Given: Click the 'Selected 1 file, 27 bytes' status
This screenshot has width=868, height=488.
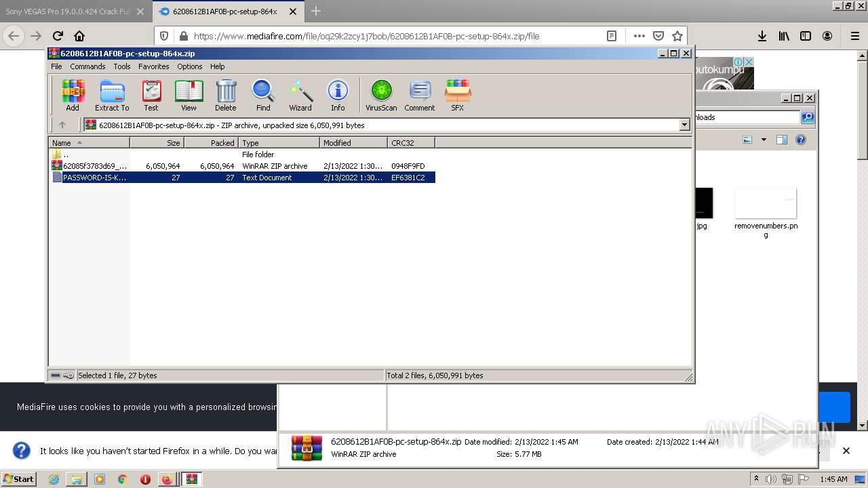Looking at the screenshot, I should tap(117, 375).
